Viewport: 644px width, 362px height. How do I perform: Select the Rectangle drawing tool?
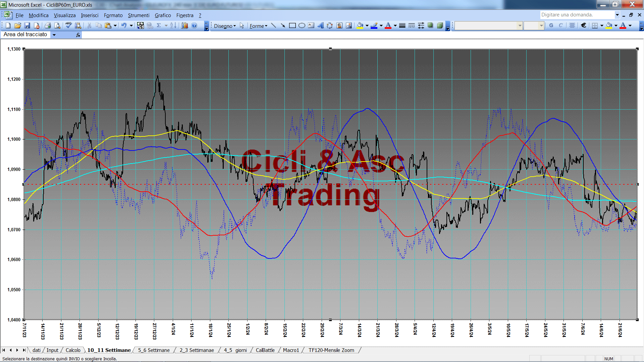click(292, 25)
